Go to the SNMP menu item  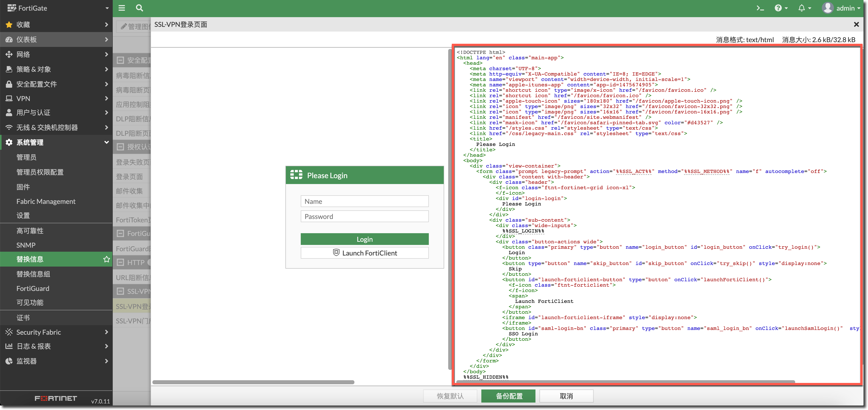[x=26, y=245]
